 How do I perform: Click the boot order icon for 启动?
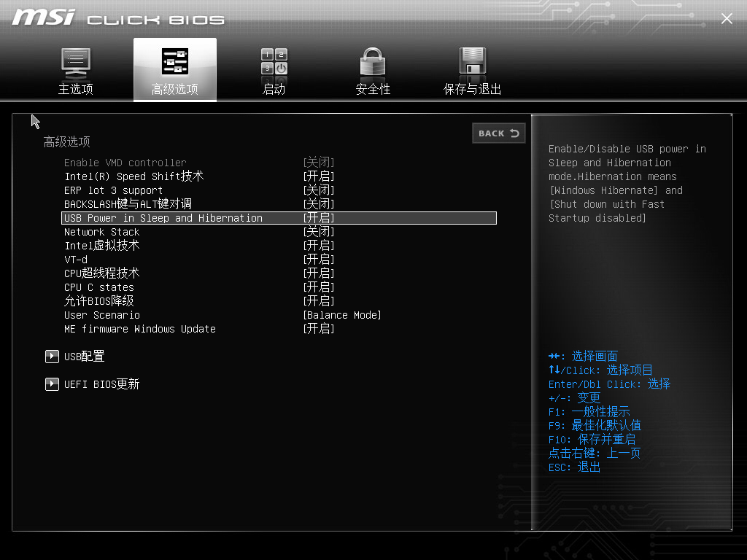(x=274, y=62)
